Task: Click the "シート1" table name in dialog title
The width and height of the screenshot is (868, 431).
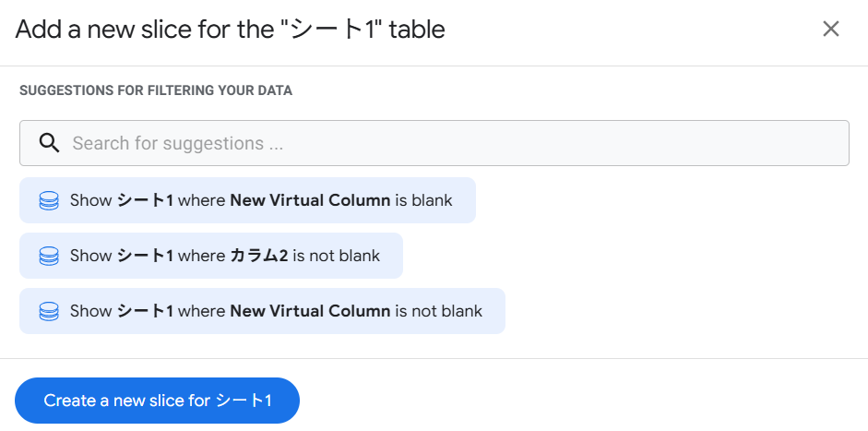Action: point(330,30)
